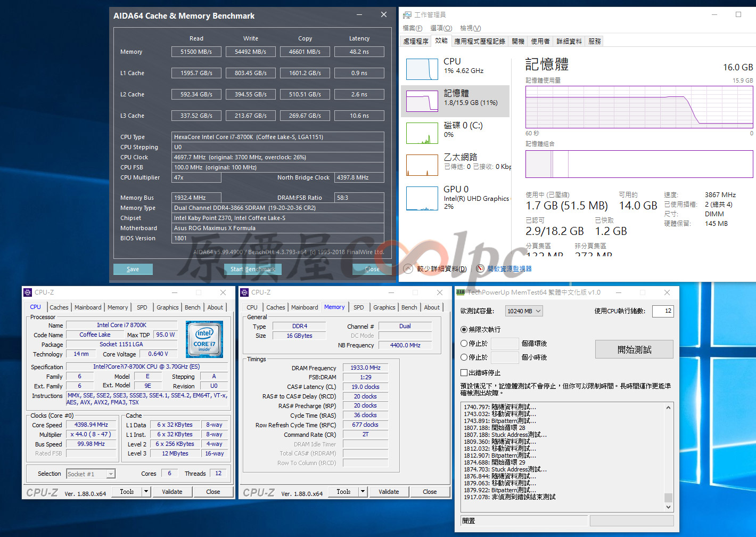The width and height of the screenshot is (756, 537).
Task: Open Resource Monitor link in Task Manager
Action: [x=510, y=268]
